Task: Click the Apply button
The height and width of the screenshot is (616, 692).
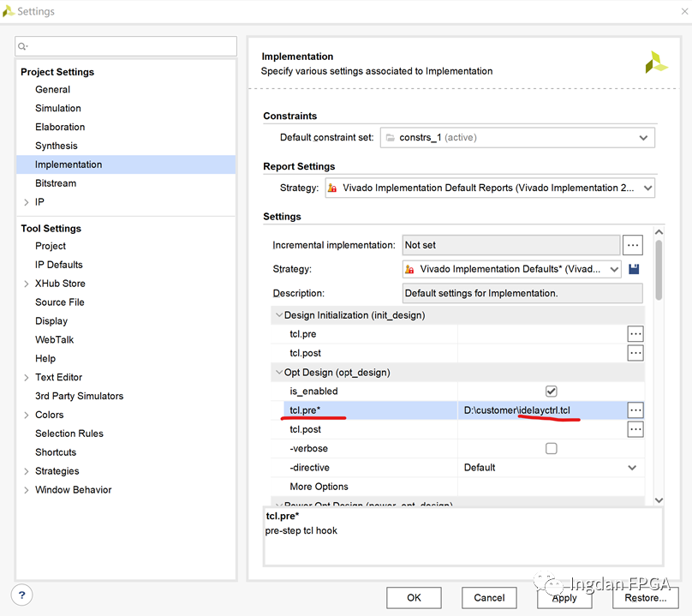Action: coord(564,597)
